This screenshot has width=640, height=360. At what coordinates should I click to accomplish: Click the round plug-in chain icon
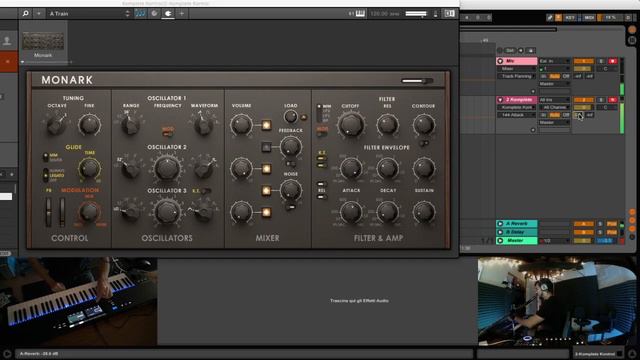(x=154, y=13)
